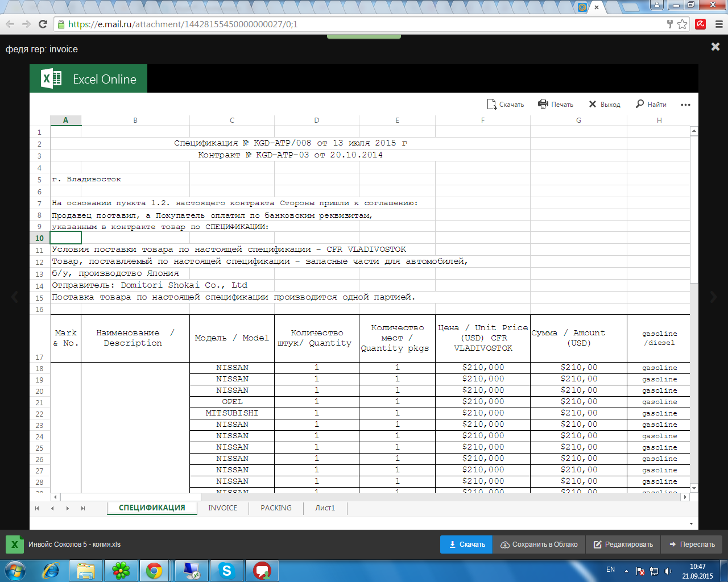Click cell 'г. Владивосток'

86,179
